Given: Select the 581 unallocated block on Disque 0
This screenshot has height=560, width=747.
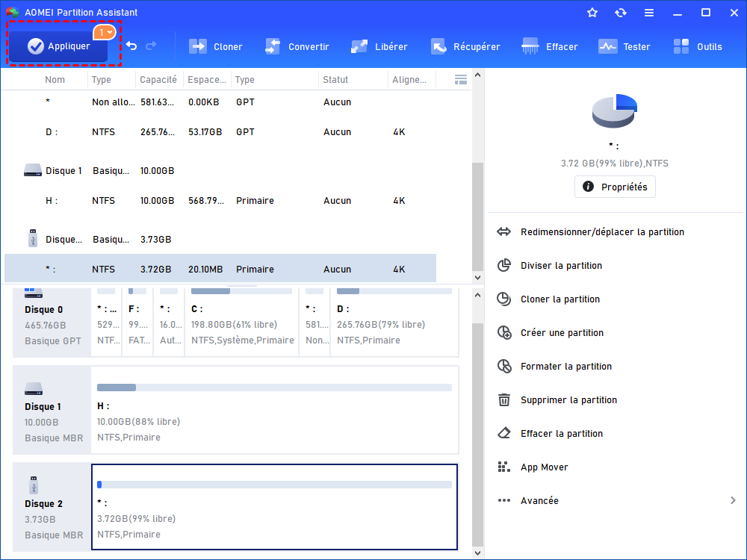Looking at the screenshot, I should click(314, 321).
